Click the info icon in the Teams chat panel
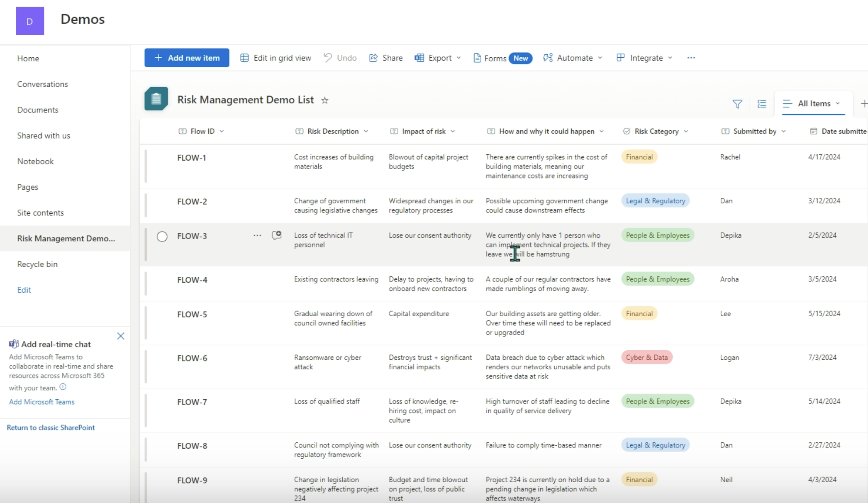 (63, 386)
